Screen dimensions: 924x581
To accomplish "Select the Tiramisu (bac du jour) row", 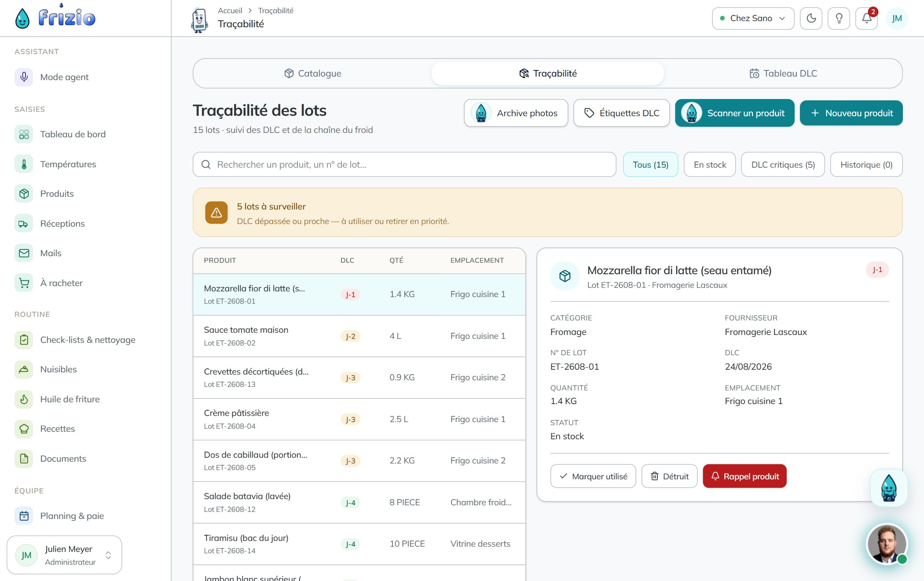I will pos(359,544).
